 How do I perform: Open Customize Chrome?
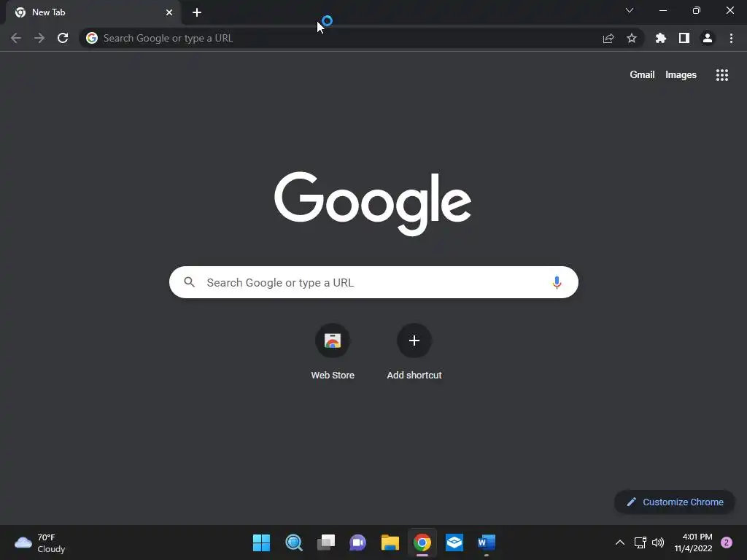(675, 502)
